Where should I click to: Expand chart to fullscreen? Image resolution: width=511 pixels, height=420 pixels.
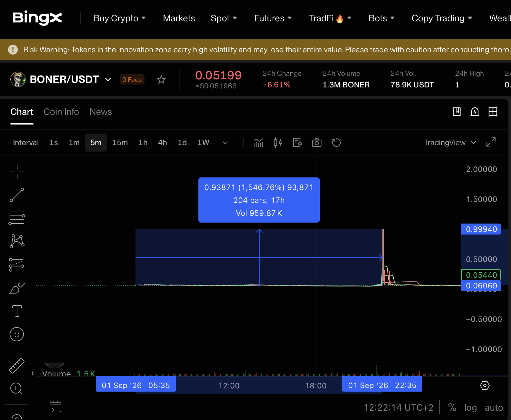[491, 142]
